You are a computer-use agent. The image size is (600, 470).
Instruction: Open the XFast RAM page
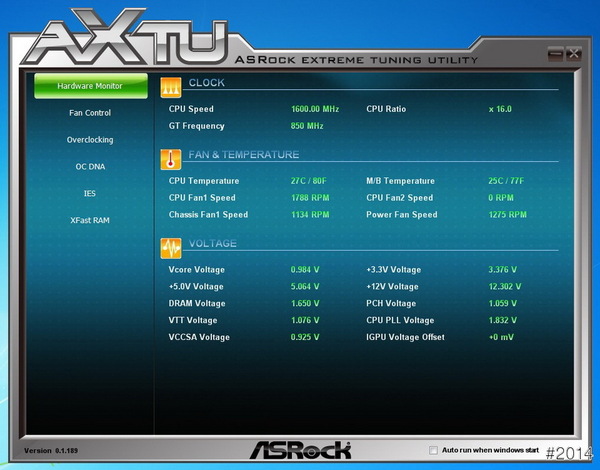90,220
